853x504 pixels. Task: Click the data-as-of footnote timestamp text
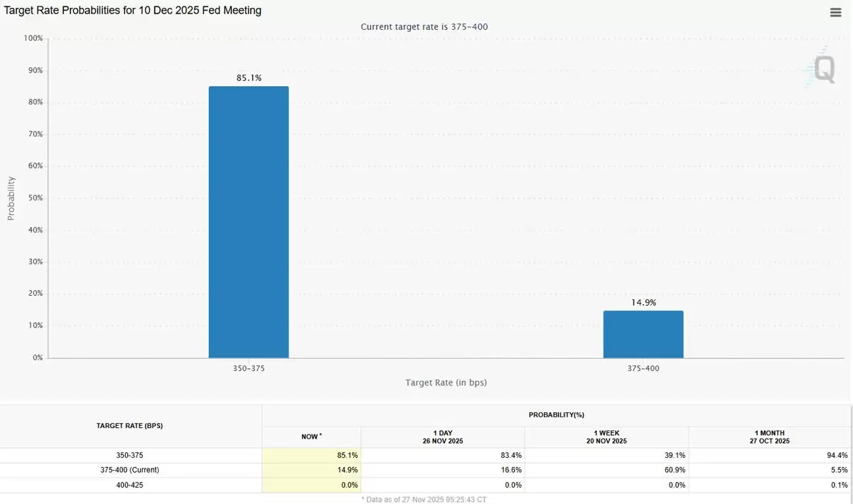(x=424, y=499)
